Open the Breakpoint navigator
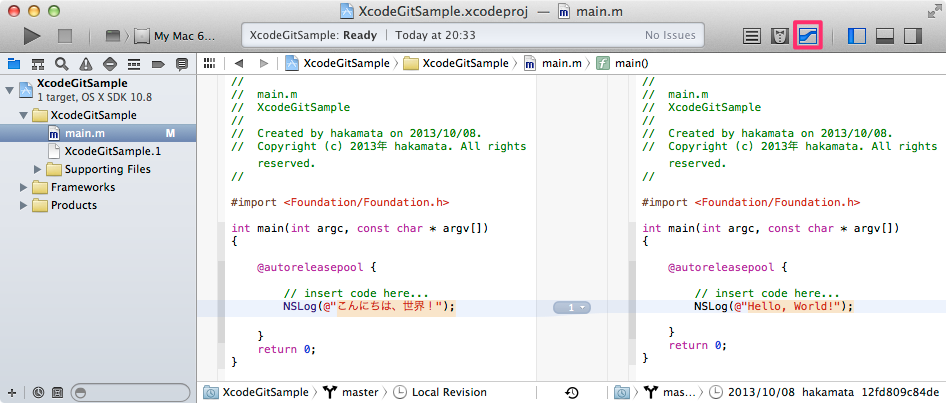This screenshot has width=946, height=403. 157,63
